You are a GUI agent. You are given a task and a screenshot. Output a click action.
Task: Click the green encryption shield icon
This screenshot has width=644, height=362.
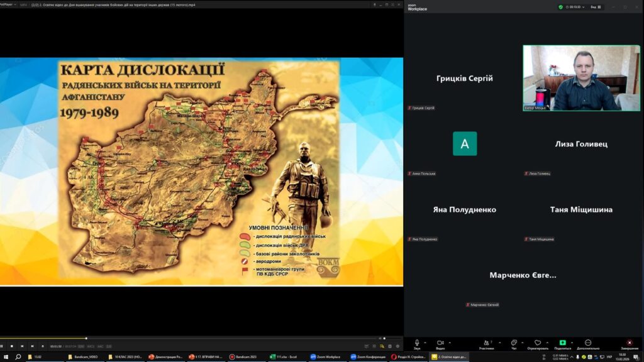560,7
